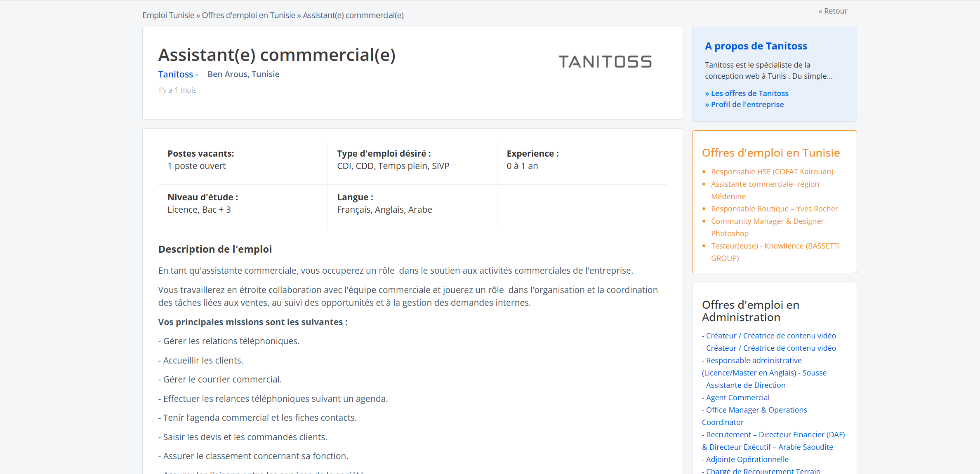Click the Assistant(e) commmercial(e) breadcrumb link
The width and height of the screenshot is (980, 474).
pyautogui.click(x=353, y=15)
